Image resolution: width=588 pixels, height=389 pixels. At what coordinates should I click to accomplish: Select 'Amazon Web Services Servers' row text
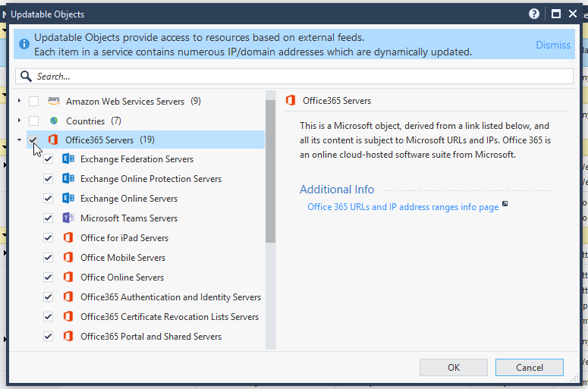pos(125,101)
